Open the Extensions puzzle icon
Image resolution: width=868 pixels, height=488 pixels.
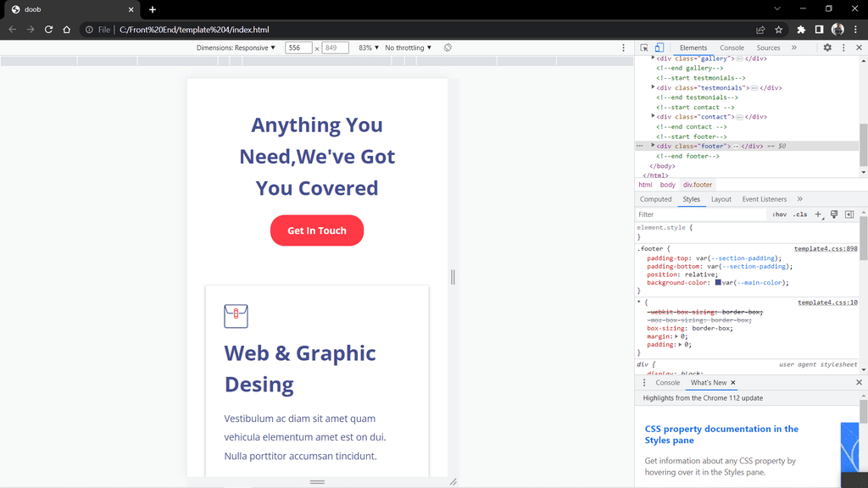[801, 30]
